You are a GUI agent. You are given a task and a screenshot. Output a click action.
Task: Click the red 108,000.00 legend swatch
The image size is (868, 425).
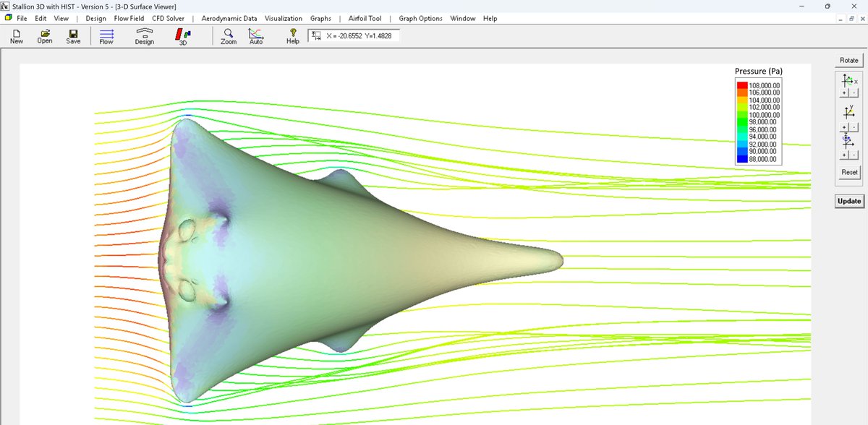[742, 85]
